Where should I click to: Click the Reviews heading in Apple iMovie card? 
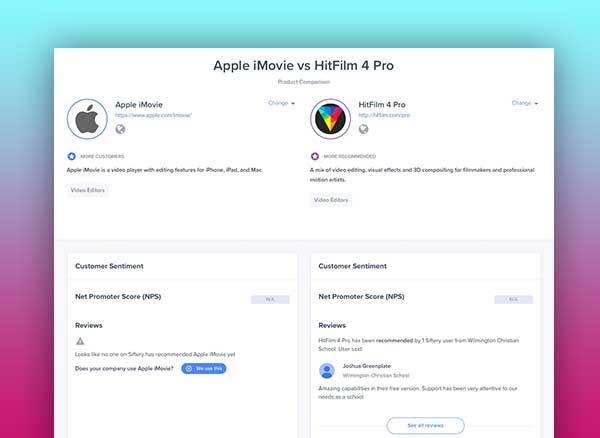coord(89,326)
